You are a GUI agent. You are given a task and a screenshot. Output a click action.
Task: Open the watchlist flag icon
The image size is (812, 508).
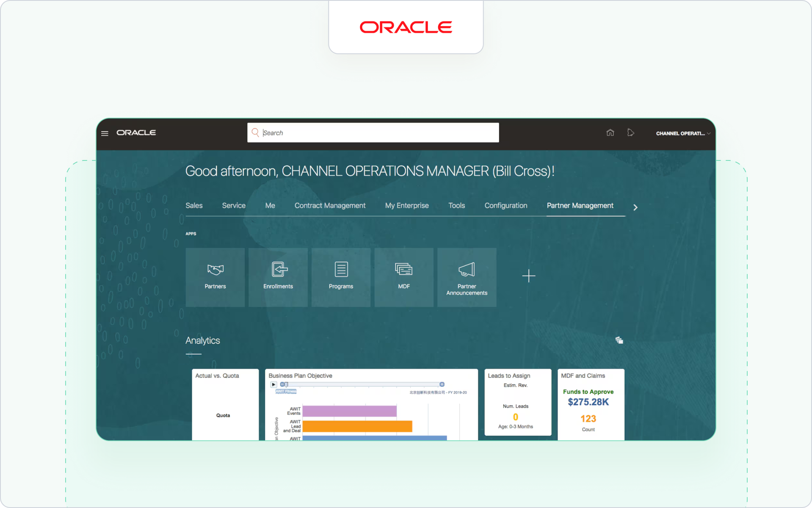[630, 133]
